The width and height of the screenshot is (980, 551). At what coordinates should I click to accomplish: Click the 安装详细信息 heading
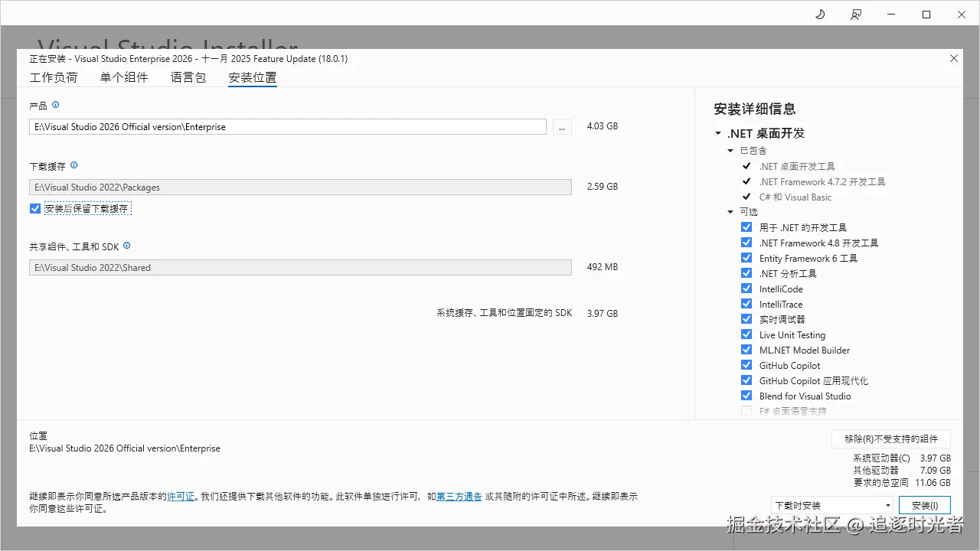tap(754, 109)
